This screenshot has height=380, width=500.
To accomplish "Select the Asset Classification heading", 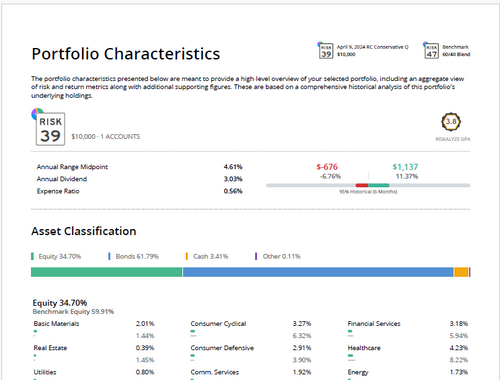I will pos(84,231).
